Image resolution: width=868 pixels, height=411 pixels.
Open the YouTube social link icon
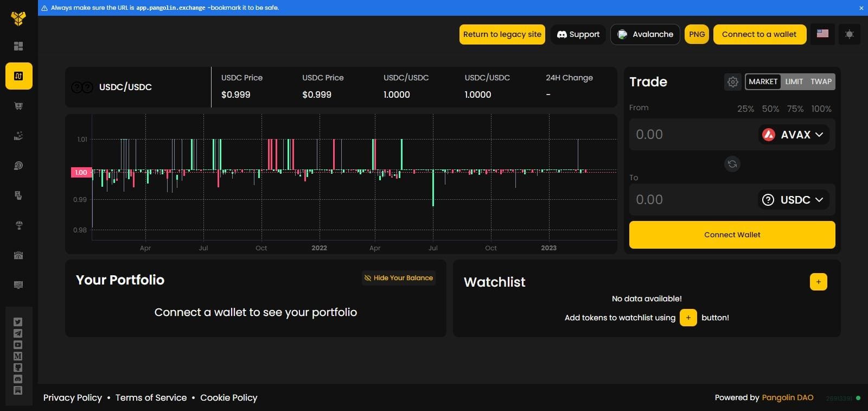tap(18, 345)
